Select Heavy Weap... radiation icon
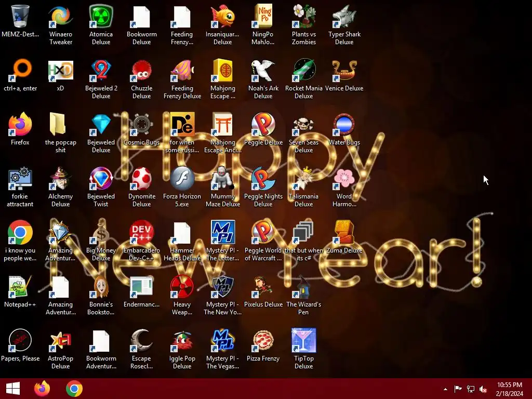This screenshot has height=399, width=532. 182,286
